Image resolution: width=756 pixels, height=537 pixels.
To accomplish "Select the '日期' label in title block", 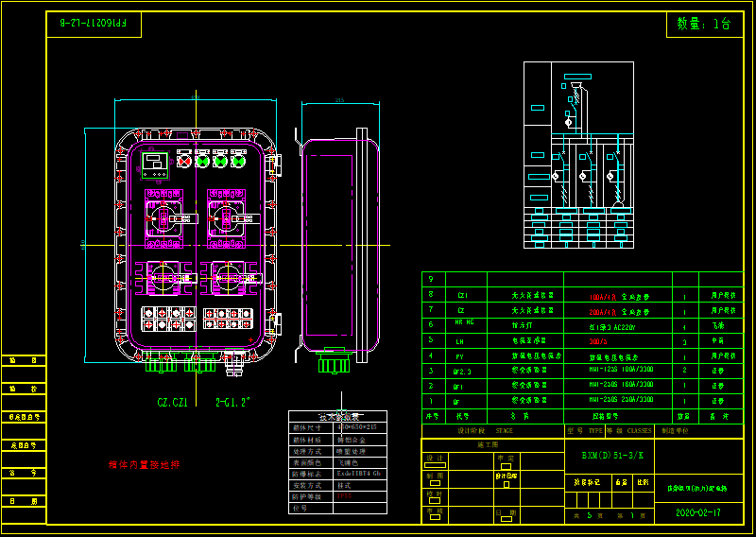I will pos(507,512).
